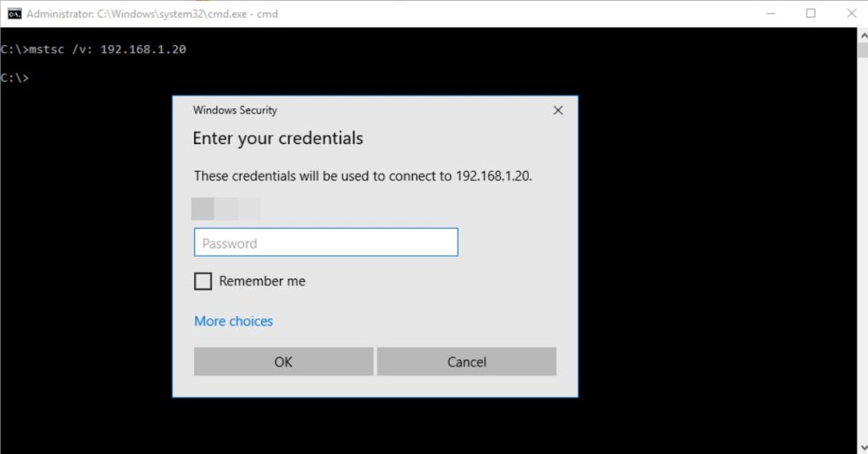Click the cmd icon in title bar

pyautogui.click(x=14, y=14)
